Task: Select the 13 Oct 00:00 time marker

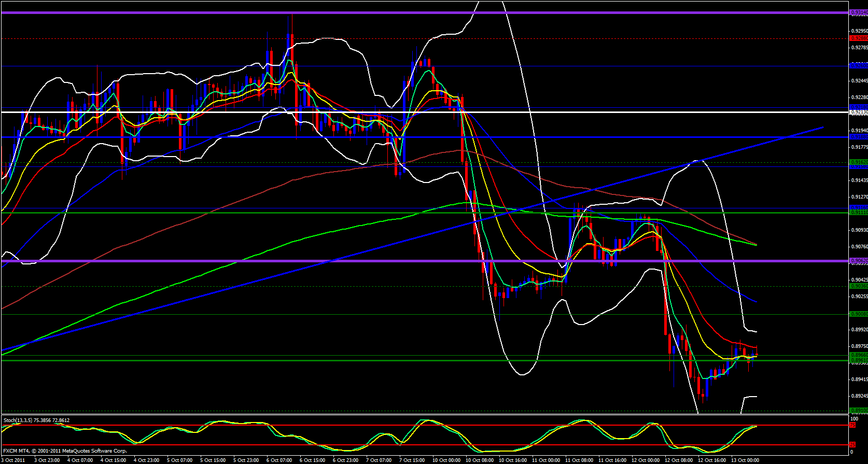Action: (745, 460)
